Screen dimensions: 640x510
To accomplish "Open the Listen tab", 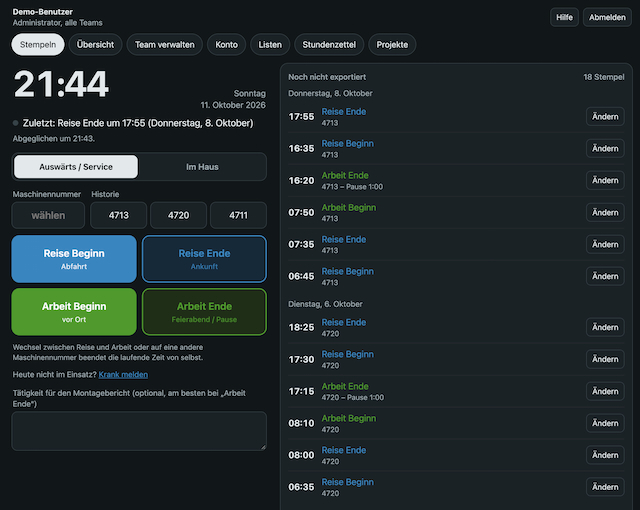I will 270,44.
